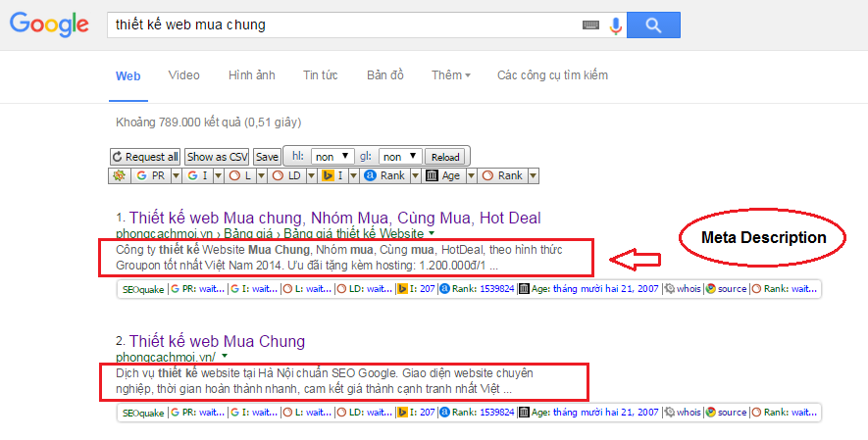Start voice search with the microphone

point(615,25)
